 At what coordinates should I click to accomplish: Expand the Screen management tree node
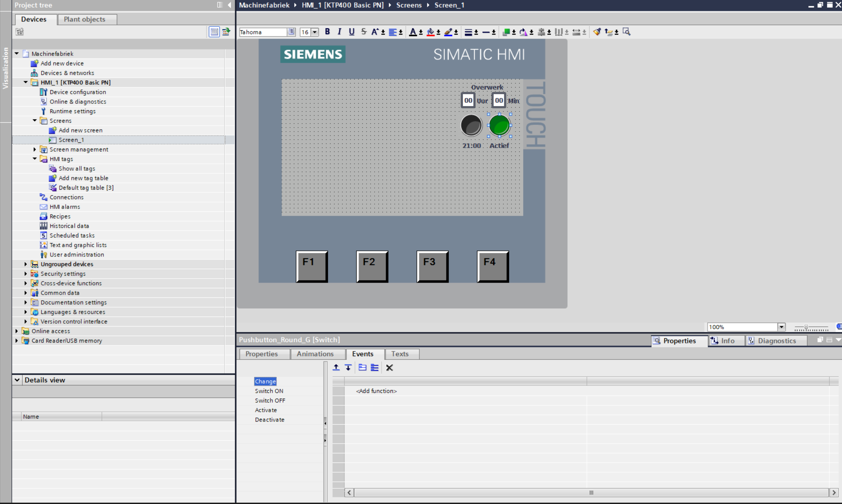point(35,149)
